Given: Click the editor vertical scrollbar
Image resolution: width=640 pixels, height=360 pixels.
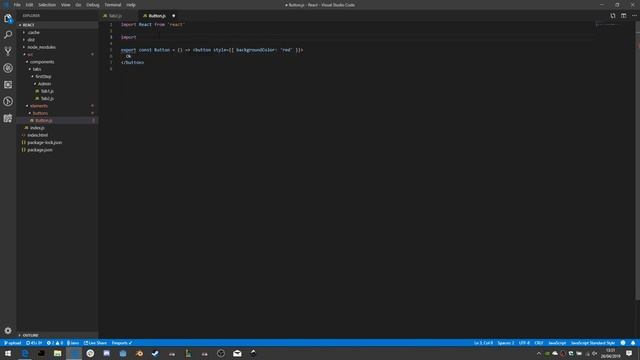Looking at the screenshot, I should (637, 161).
